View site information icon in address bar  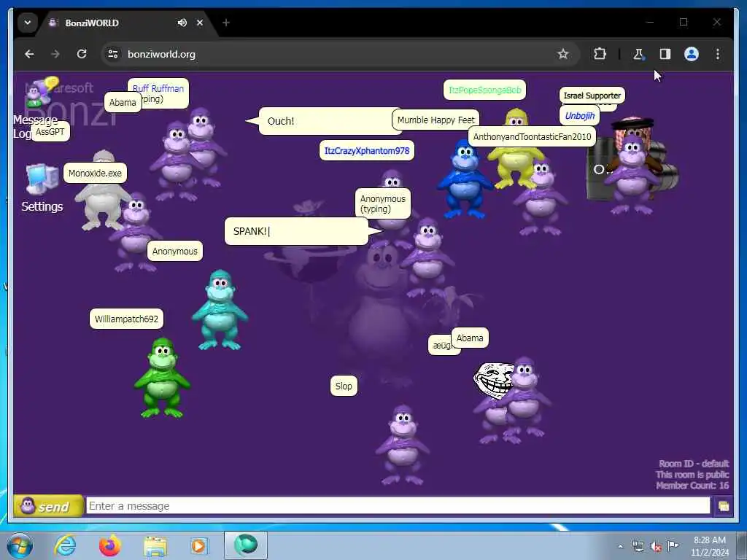point(113,54)
